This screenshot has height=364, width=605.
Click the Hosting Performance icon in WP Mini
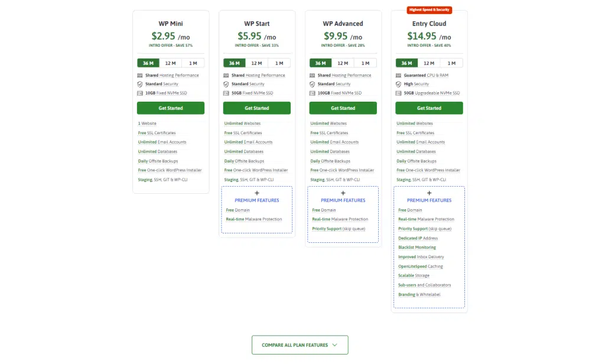tap(139, 75)
